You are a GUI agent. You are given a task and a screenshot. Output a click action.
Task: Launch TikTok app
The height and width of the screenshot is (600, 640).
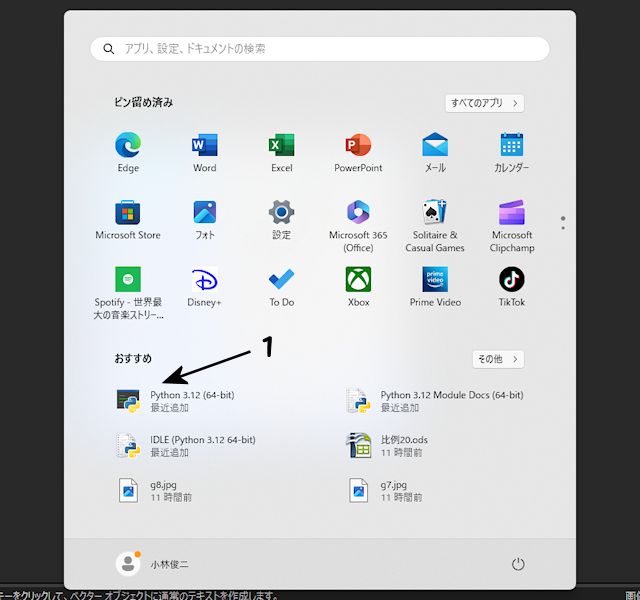[511, 287]
